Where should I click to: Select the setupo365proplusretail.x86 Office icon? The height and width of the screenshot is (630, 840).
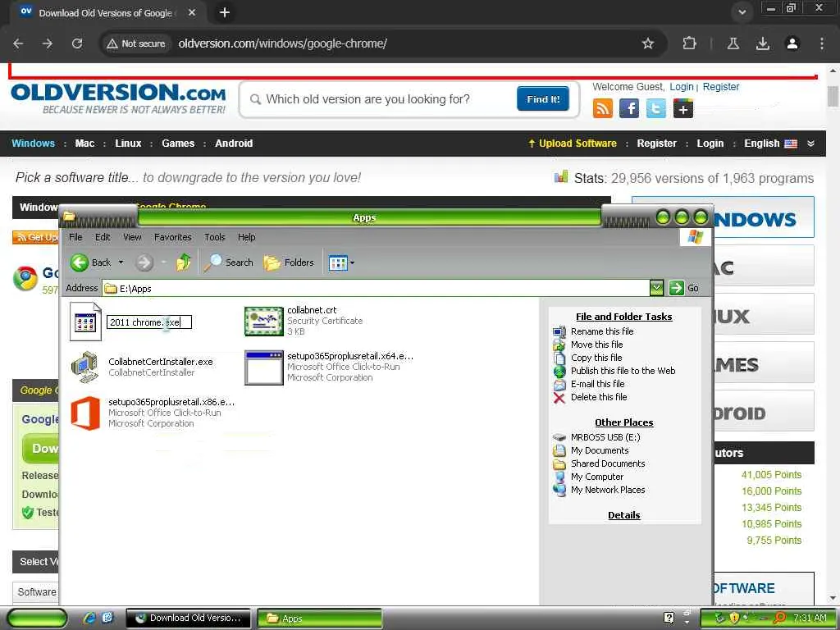click(x=85, y=413)
